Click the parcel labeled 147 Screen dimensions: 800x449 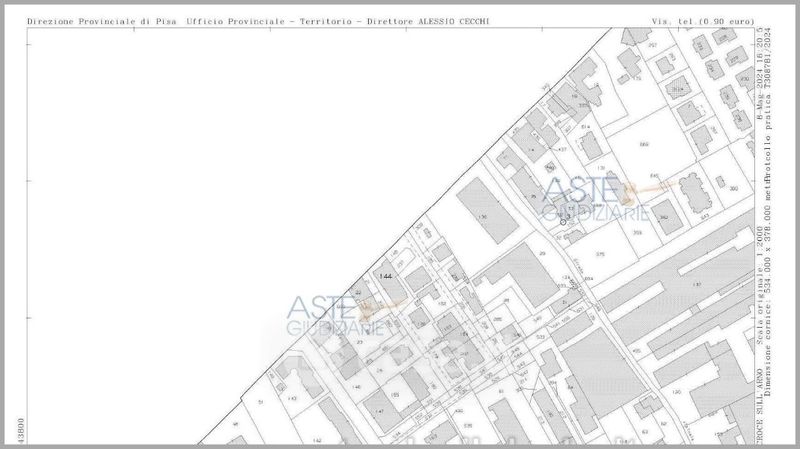(x=380, y=411)
